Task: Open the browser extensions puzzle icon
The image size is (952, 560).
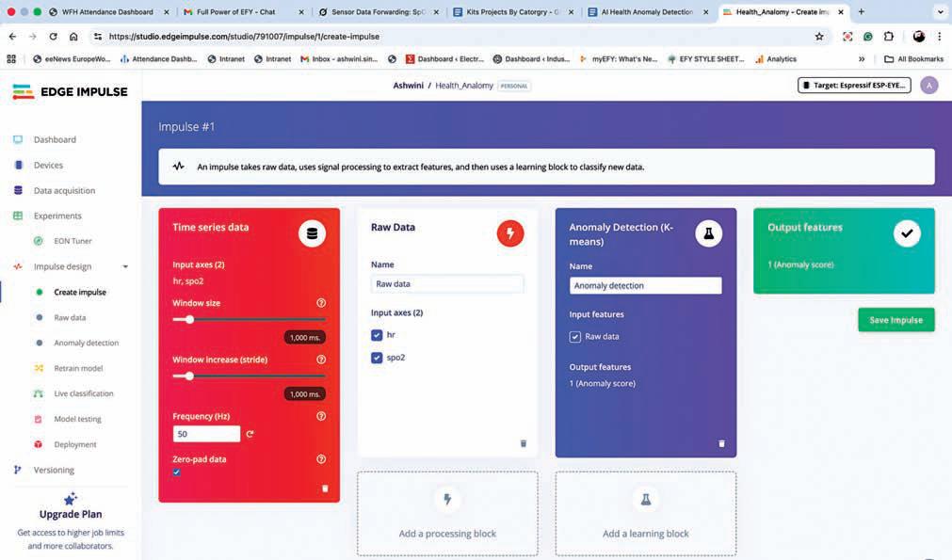Action: (888, 37)
